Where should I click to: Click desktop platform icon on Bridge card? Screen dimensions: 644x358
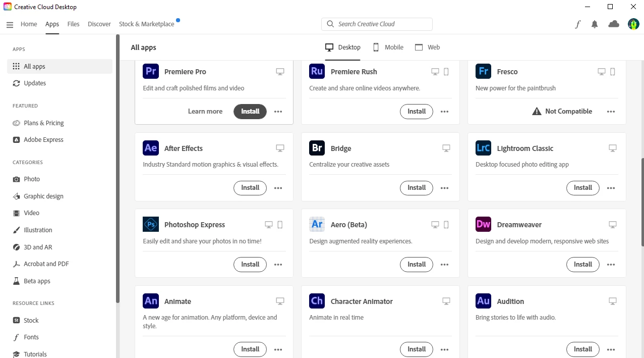(x=446, y=148)
